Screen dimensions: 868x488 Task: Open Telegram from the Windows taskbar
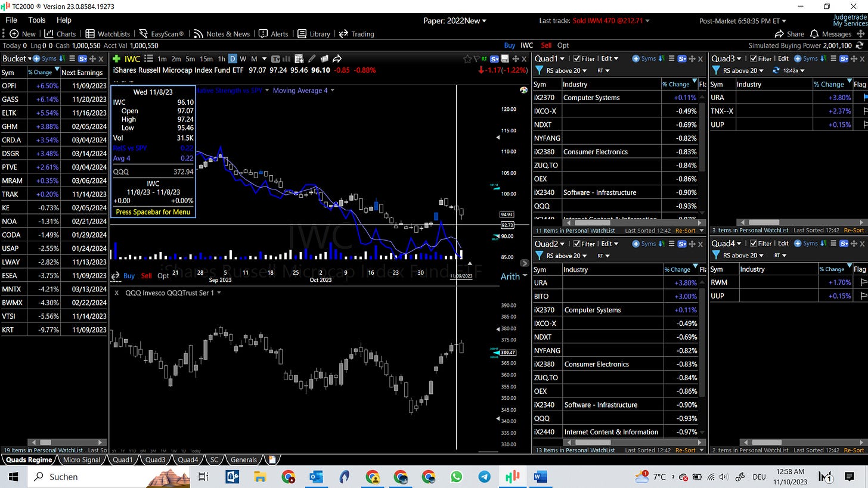(484, 477)
